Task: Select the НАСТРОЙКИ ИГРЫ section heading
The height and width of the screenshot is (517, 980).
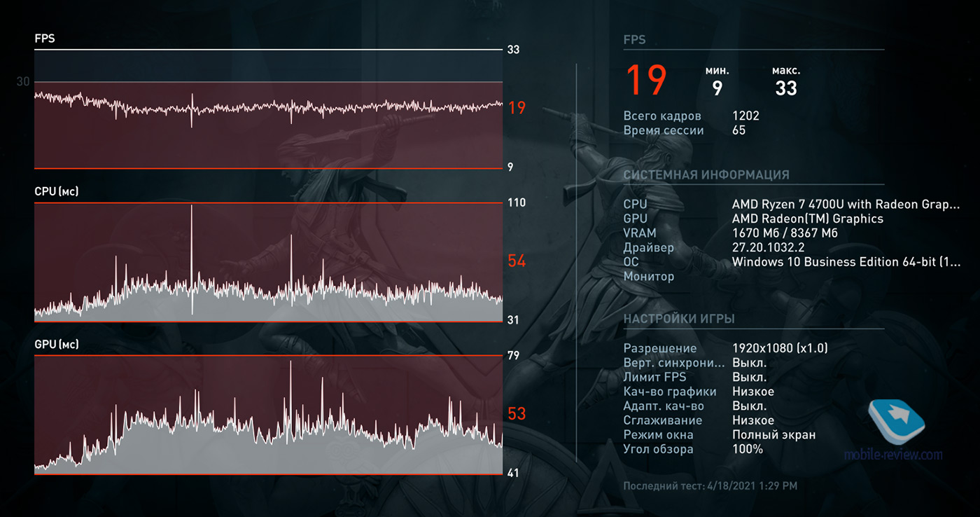Action: click(679, 319)
